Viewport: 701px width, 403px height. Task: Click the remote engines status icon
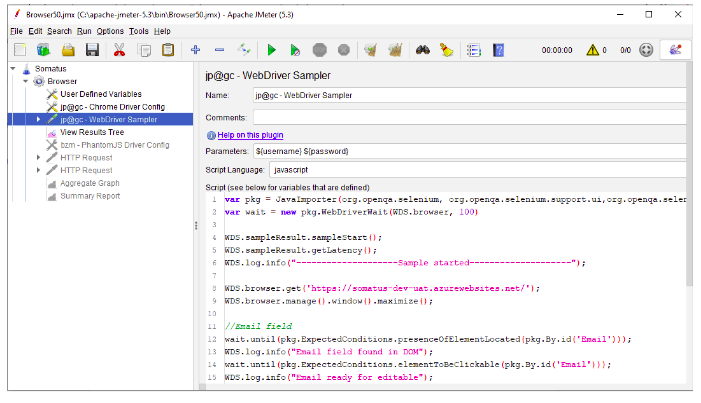coord(646,50)
